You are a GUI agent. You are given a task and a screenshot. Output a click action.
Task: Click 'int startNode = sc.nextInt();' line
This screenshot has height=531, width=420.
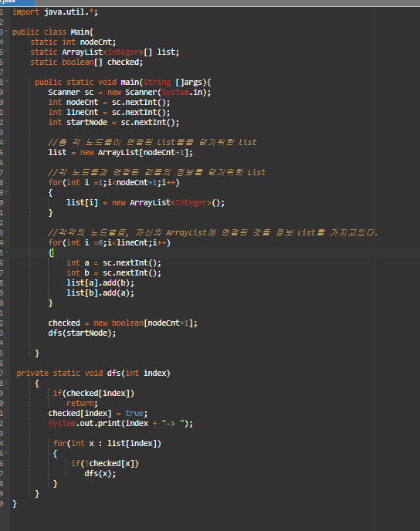point(113,122)
